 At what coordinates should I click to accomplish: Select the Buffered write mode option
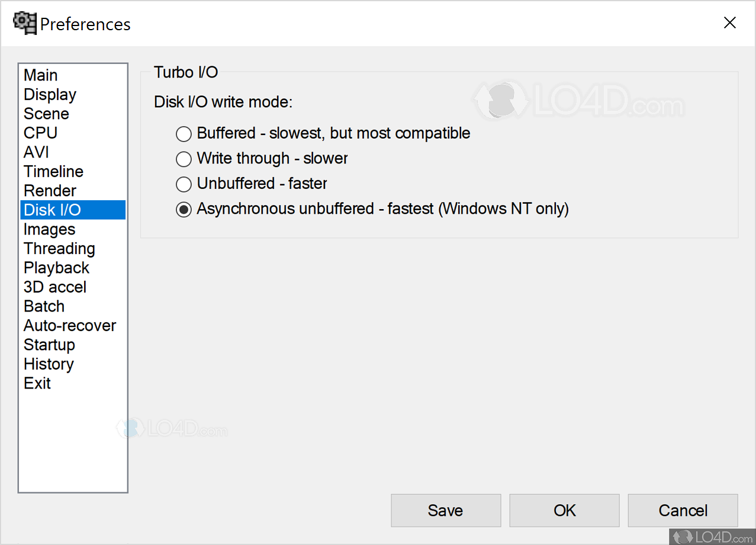184,134
